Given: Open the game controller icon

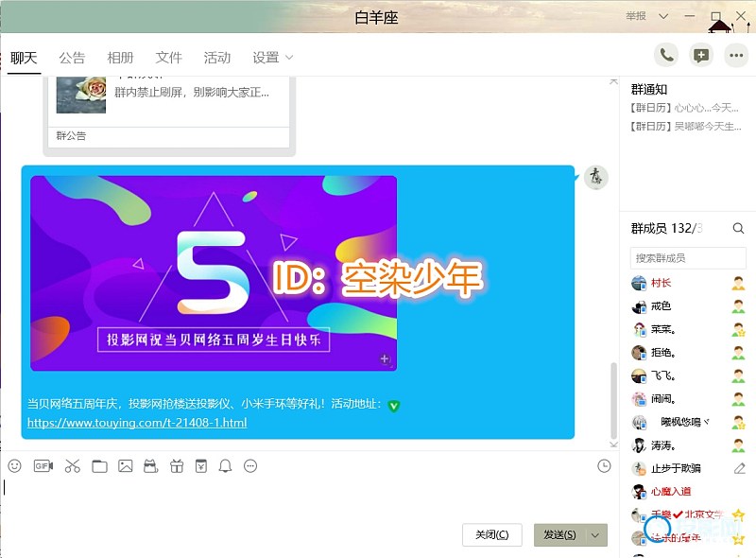Looking at the screenshot, I should pyautogui.click(x=151, y=466).
